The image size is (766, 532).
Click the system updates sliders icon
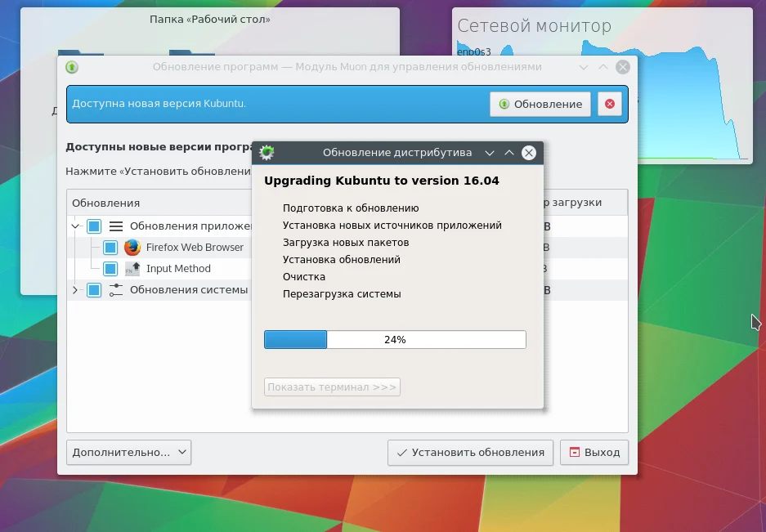pos(116,290)
